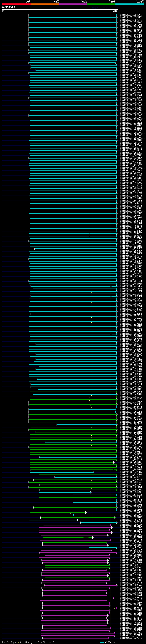
Task: Select hit label UniRef100_C3MR78
Action: 131,565
